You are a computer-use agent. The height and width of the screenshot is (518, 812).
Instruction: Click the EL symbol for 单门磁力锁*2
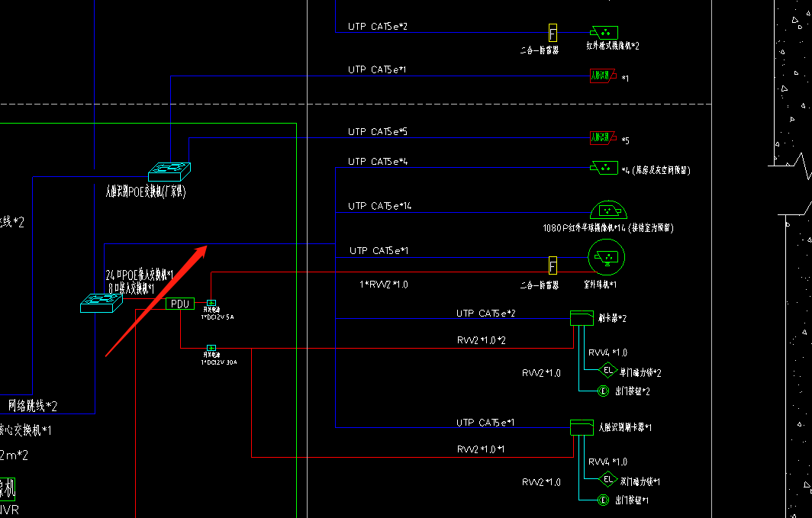pos(608,370)
